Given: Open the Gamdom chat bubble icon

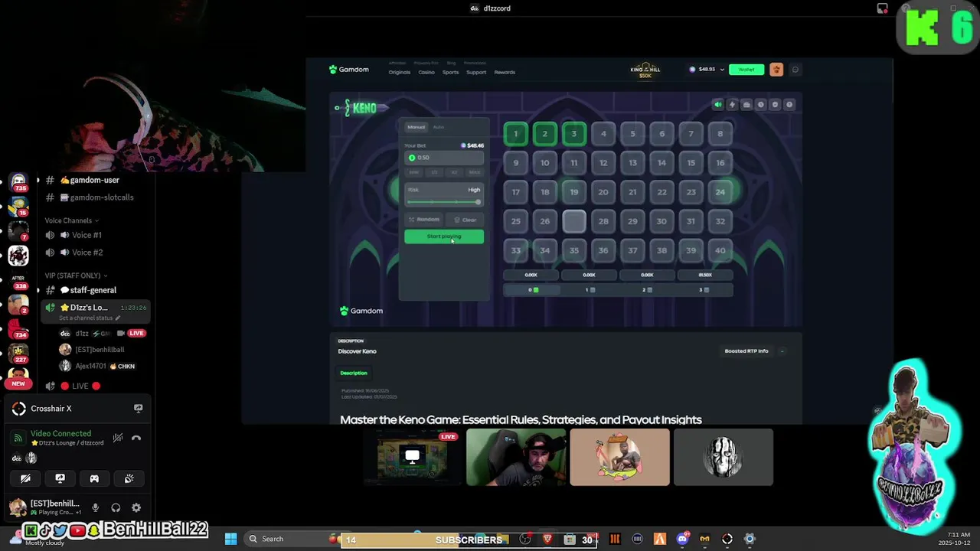Looking at the screenshot, I should coord(795,70).
